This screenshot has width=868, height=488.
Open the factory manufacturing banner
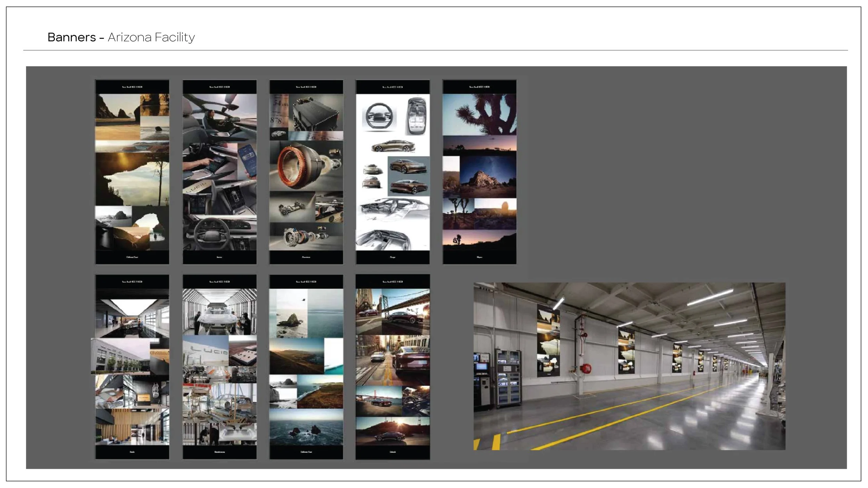tap(220, 367)
